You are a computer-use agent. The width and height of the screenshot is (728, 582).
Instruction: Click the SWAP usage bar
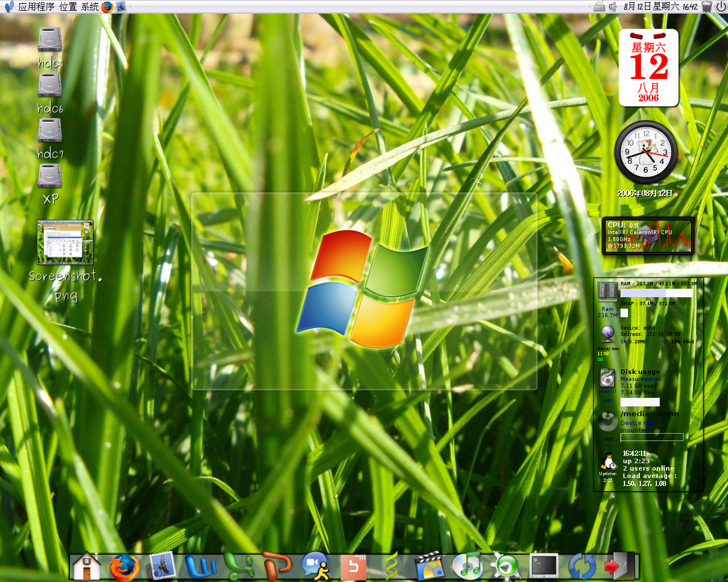[624, 313]
